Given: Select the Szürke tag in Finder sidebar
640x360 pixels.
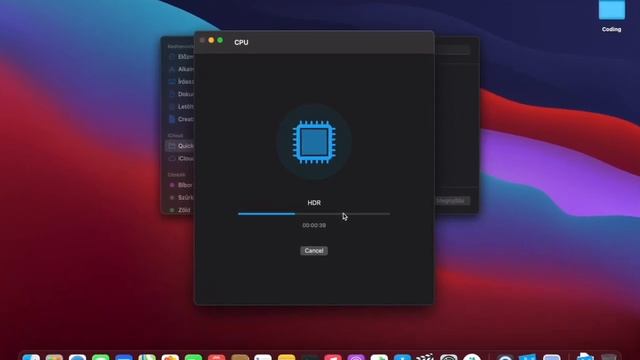Looking at the screenshot, I should pos(182,198).
